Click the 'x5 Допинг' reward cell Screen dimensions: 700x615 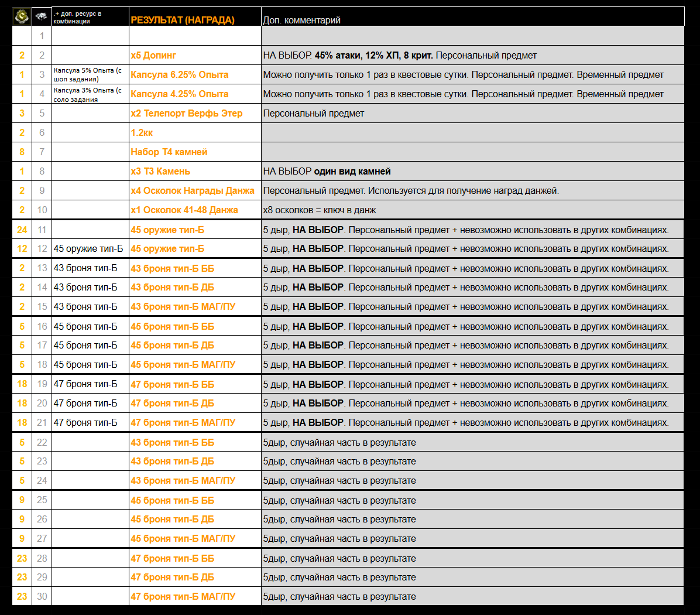tap(153, 56)
